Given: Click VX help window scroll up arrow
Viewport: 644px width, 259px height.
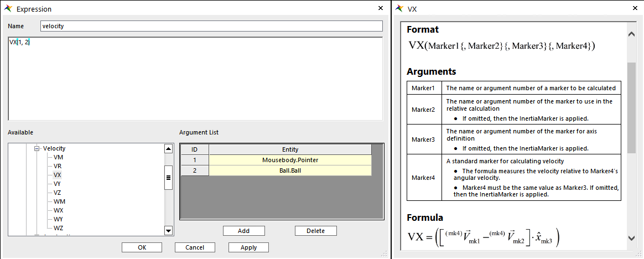Looking at the screenshot, I should point(632,34).
